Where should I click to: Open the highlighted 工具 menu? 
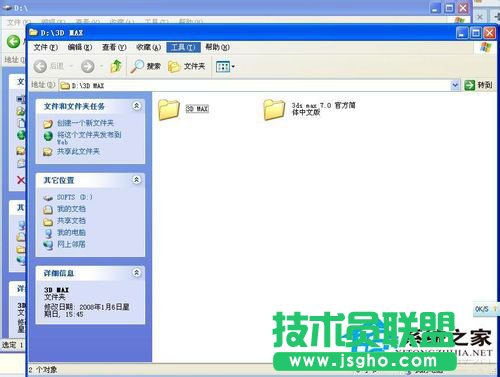tap(183, 47)
